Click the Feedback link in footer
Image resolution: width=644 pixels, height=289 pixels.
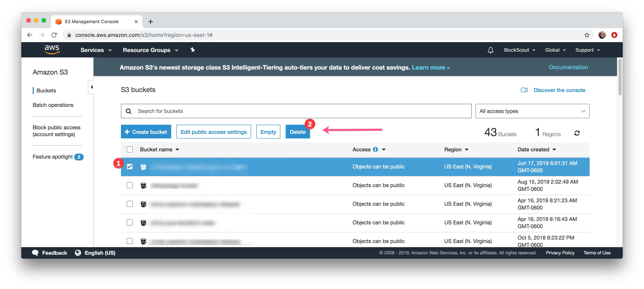(x=55, y=253)
